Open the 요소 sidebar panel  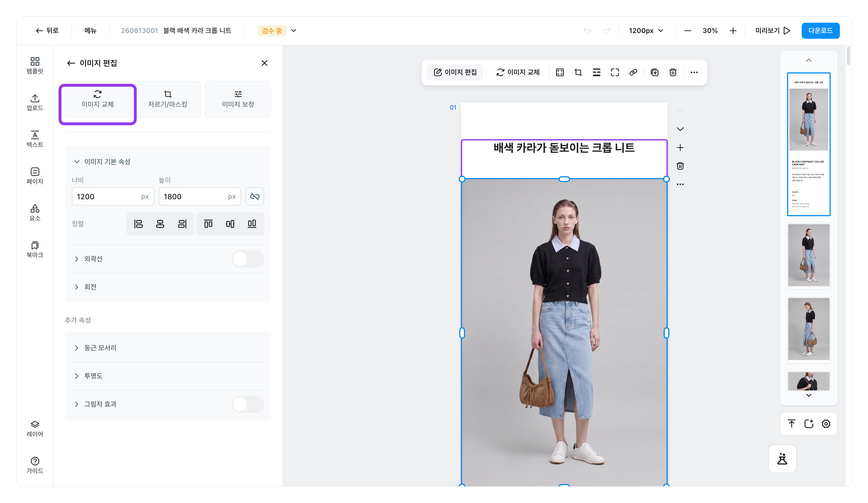pyautogui.click(x=35, y=212)
